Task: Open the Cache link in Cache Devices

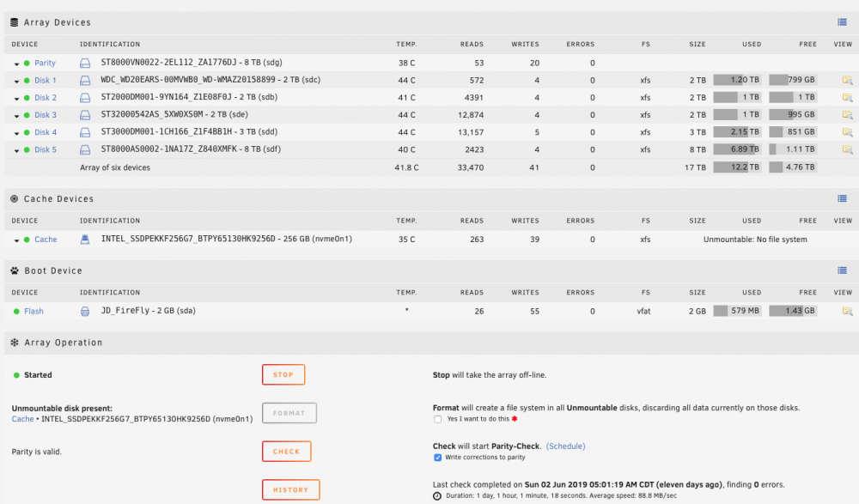Action: click(46, 240)
